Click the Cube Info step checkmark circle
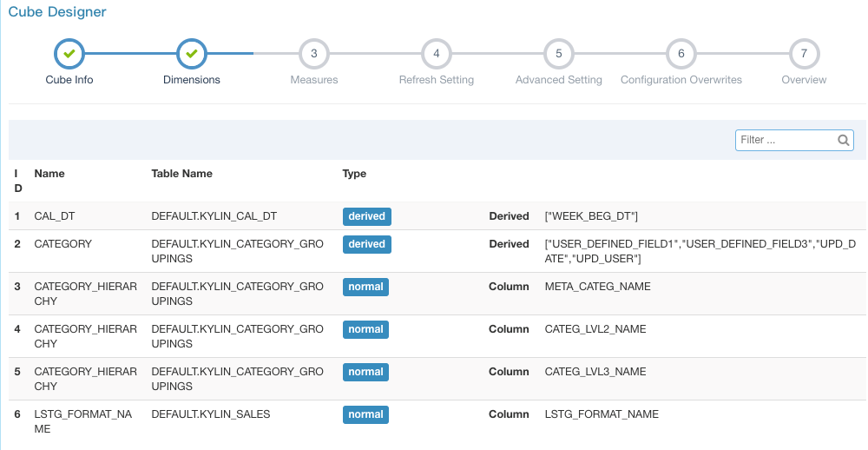 coord(69,54)
